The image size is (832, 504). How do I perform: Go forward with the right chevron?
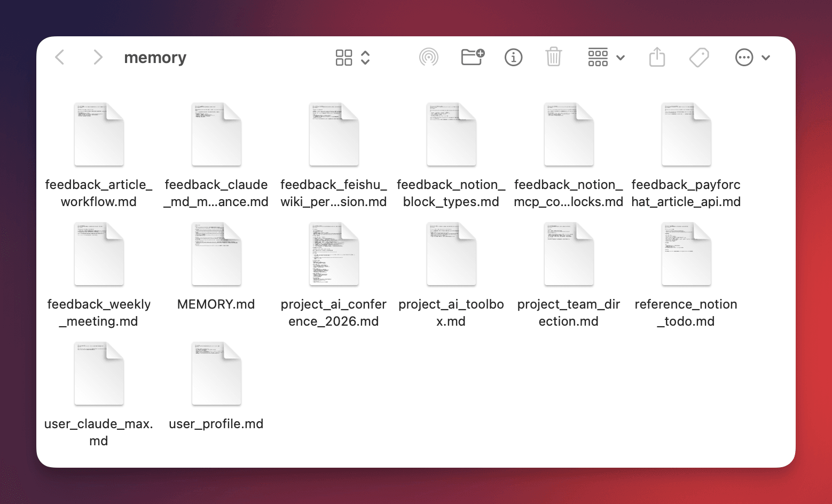tap(98, 57)
